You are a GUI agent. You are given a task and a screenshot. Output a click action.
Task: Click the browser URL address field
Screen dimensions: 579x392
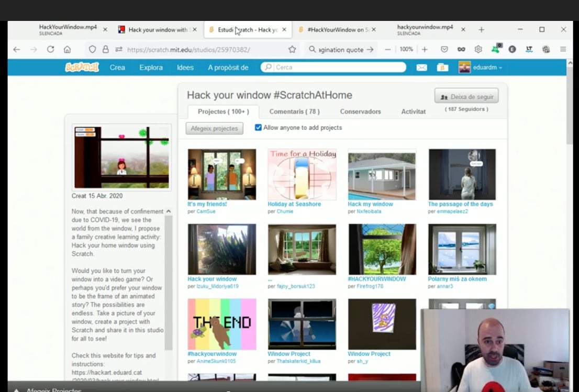click(x=188, y=50)
